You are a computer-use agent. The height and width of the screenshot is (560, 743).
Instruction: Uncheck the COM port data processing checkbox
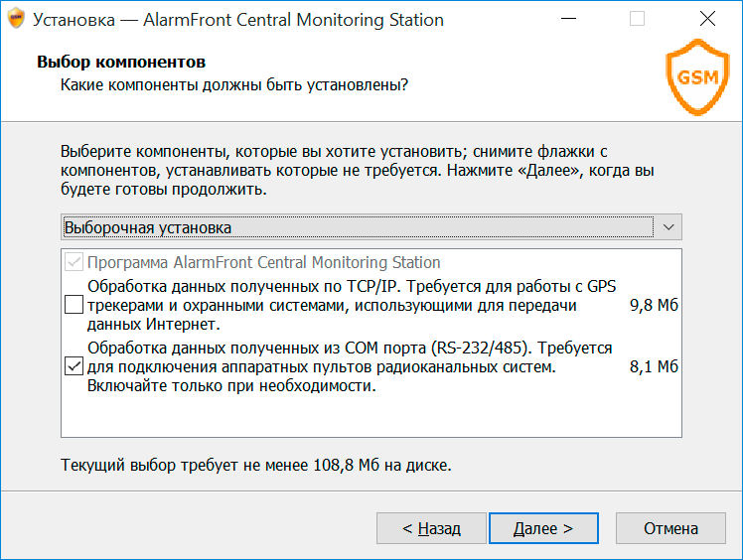[74, 366]
